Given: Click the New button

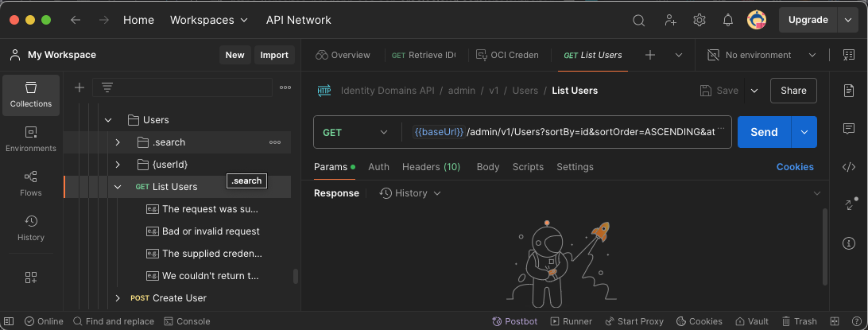Looking at the screenshot, I should click(x=234, y=55).
